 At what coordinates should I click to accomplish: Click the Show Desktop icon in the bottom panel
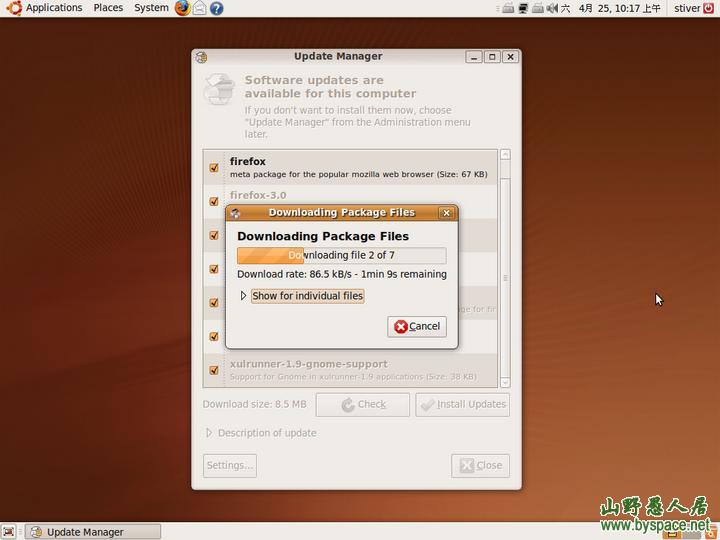[x=9, y=532]
